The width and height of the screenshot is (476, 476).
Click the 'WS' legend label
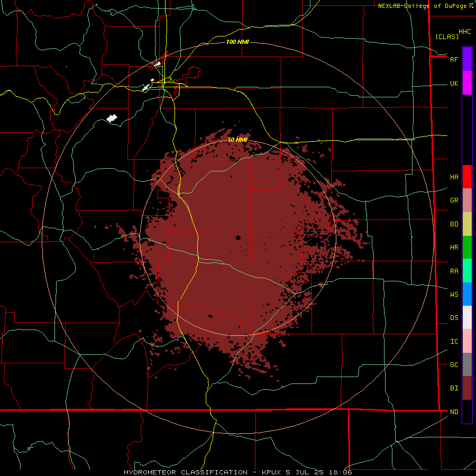pyautogui.click(x=454, y=295)
